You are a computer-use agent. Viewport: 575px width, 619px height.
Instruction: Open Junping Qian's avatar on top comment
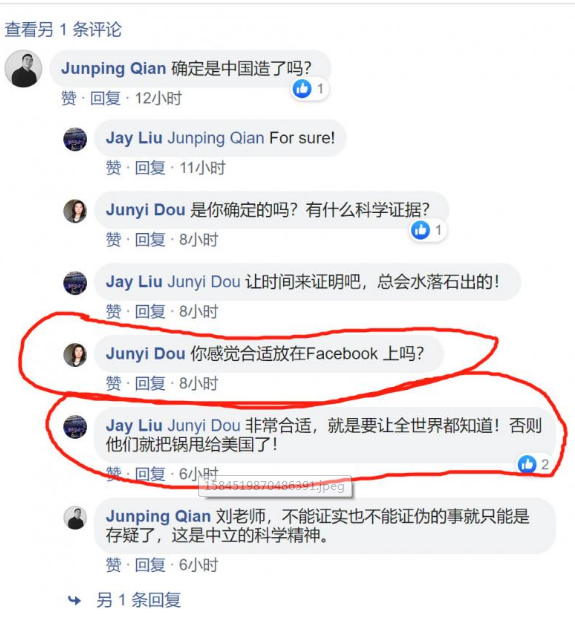coord(23,68)
